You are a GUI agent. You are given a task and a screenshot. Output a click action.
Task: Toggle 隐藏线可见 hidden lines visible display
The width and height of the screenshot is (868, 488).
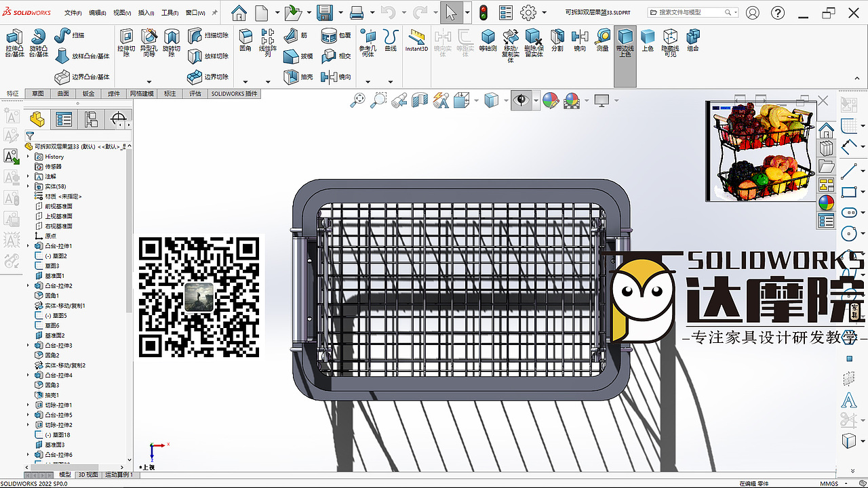(x=670, y=43)
